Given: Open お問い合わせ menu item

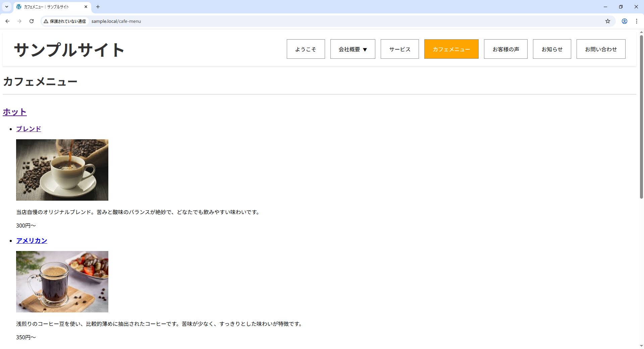Looking at the screenshot, I should (601, 49).
